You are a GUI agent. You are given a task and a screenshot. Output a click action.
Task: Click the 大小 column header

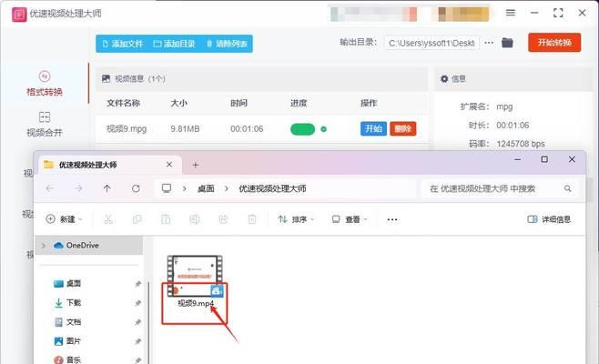178,103
